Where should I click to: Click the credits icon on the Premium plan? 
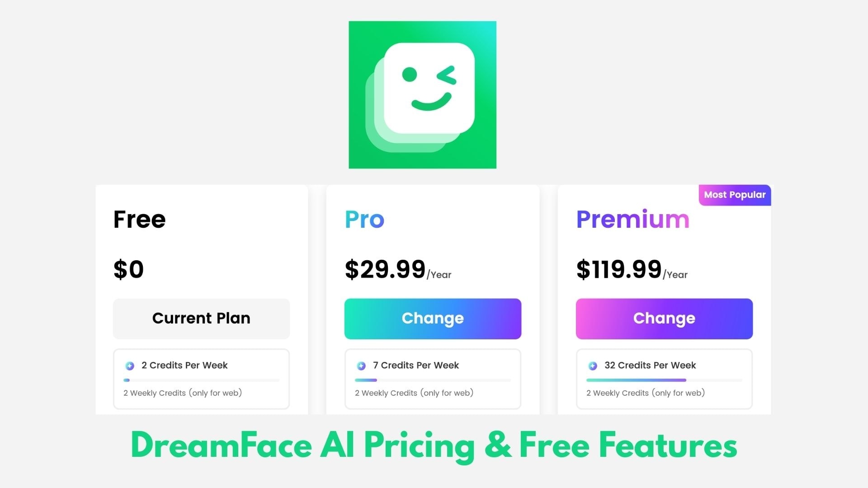click(592, 365)
